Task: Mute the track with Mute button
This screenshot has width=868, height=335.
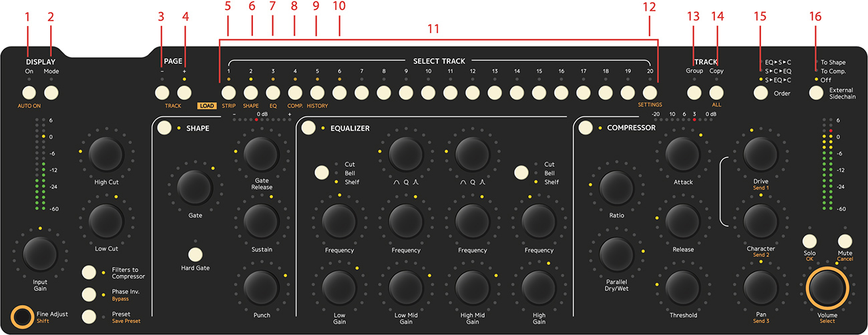Action: (845, 241)
